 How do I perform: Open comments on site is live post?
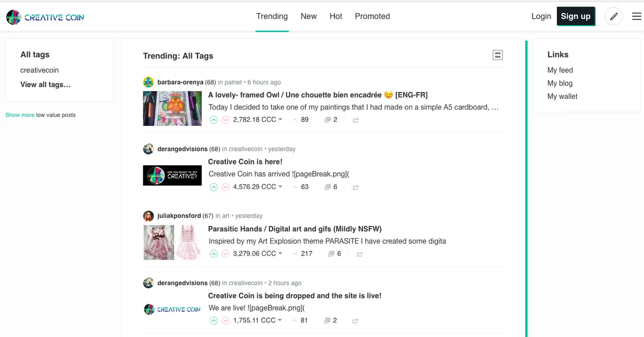pos(328,320)
